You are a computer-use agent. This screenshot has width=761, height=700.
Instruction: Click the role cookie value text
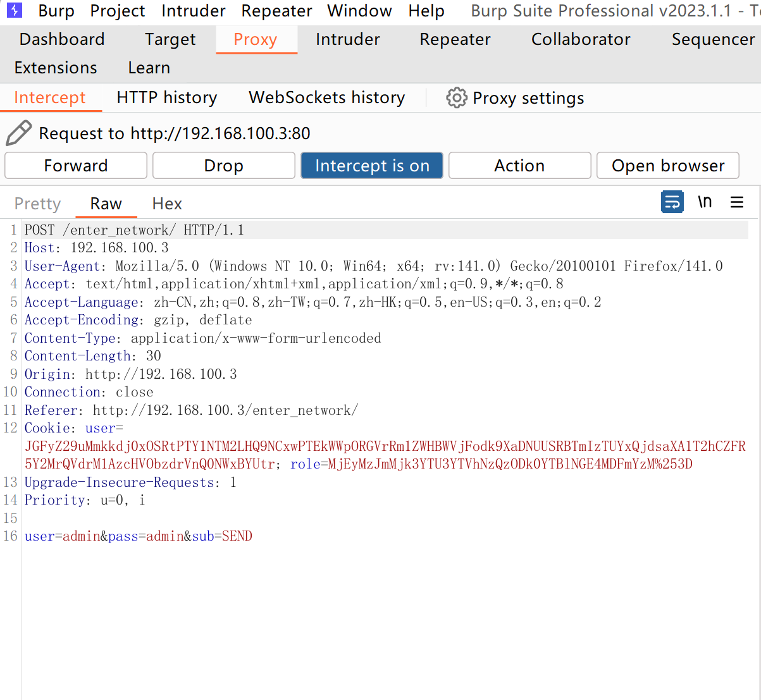[x=510, y=464]
